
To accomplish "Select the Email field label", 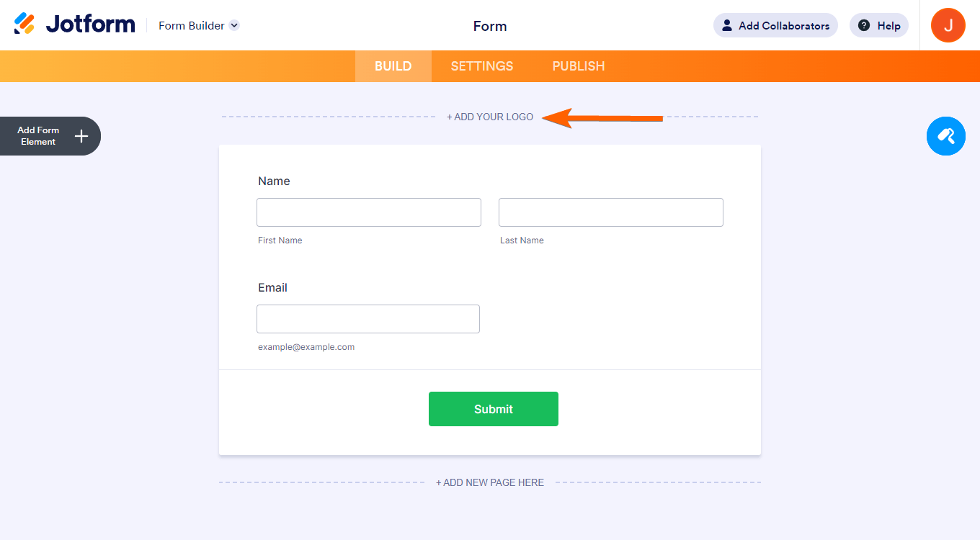I will coord(272,288).
